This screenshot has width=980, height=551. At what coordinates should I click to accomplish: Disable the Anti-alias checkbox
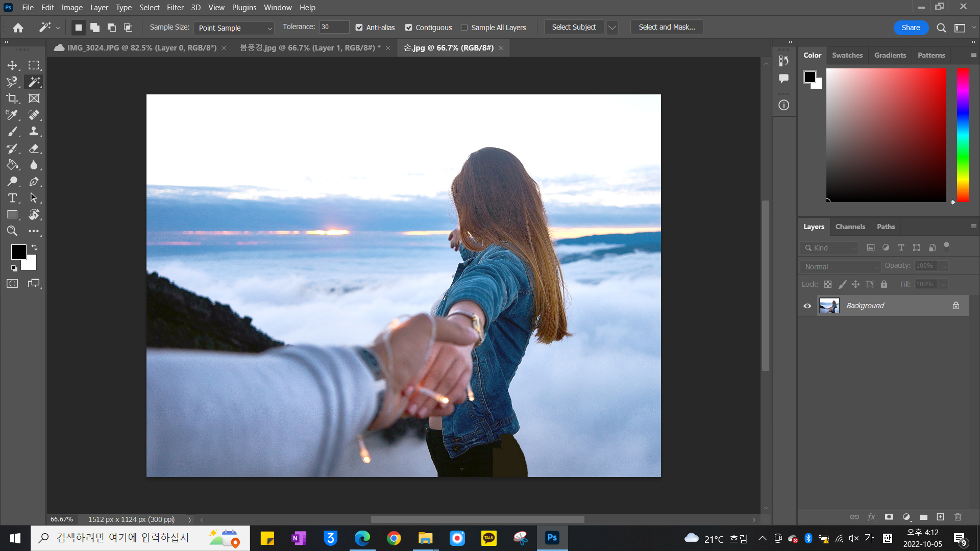(x=359, y=28)
